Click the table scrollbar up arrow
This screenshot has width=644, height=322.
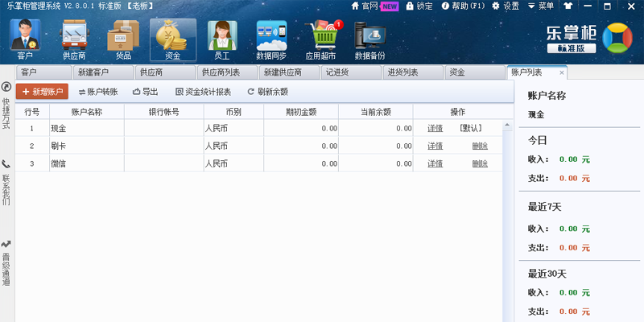tap(507, 125)
